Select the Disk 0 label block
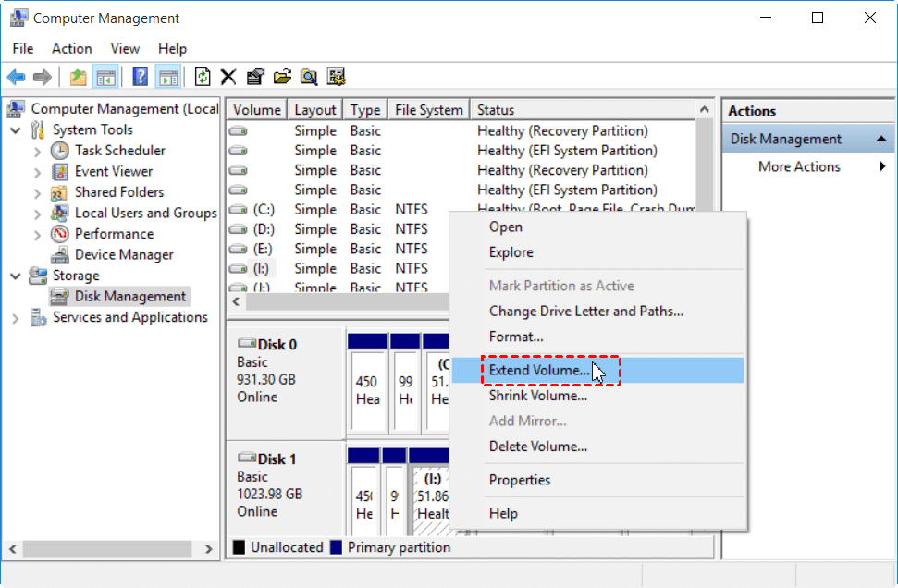The width and height of the screenshot is (898, 588). pyautogui.click(x=286, y=383)
